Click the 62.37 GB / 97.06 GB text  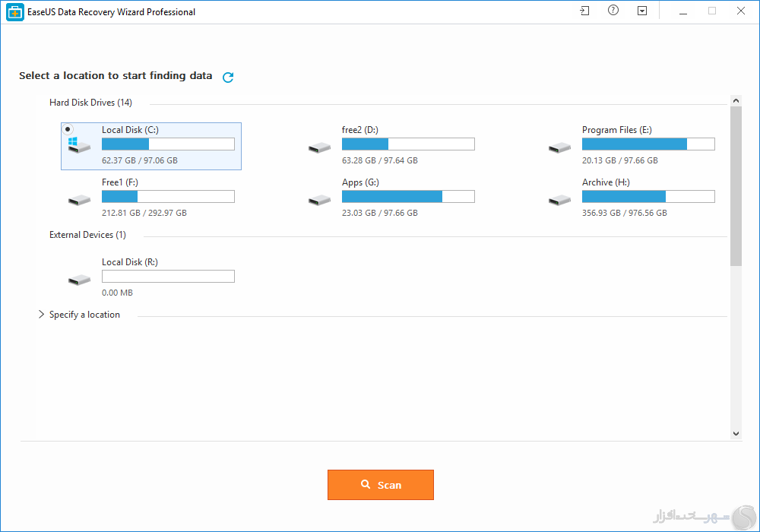[140, 160]
